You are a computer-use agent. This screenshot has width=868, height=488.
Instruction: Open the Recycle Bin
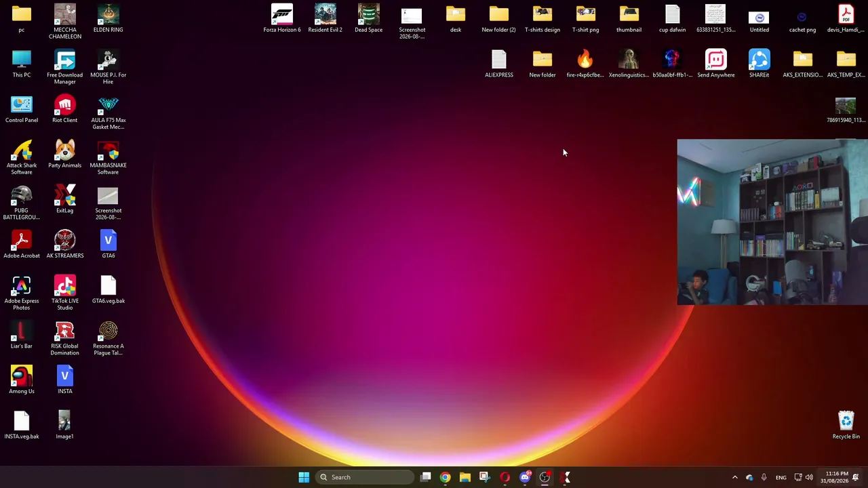click(846, 426)
